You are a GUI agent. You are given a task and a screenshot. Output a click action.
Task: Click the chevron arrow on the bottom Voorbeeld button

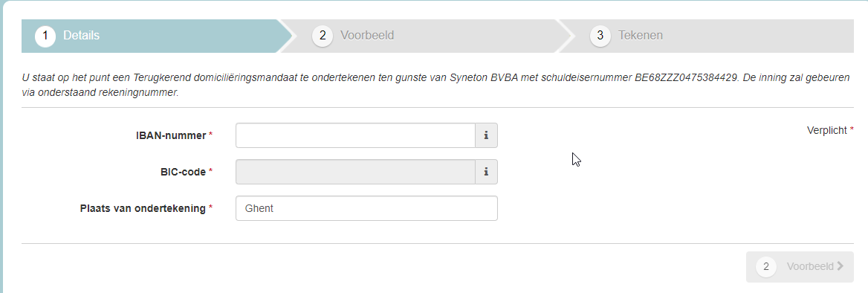[841, 266]
